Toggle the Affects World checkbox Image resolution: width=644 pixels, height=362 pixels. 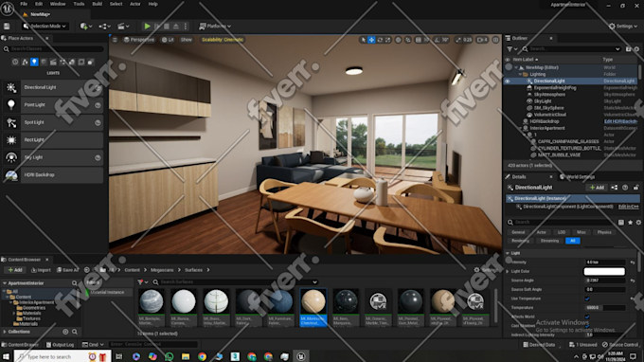click(x=587, y=317)
